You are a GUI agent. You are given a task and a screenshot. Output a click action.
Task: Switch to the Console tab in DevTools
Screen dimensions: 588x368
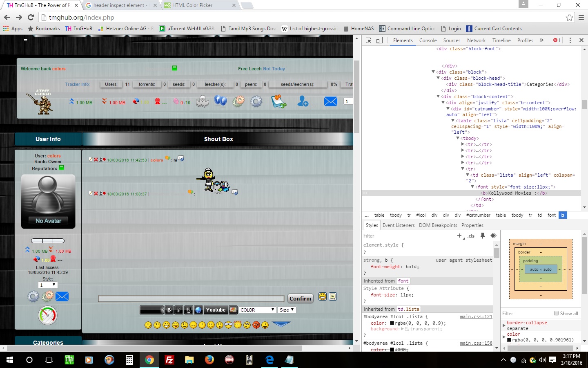[428, 40]
